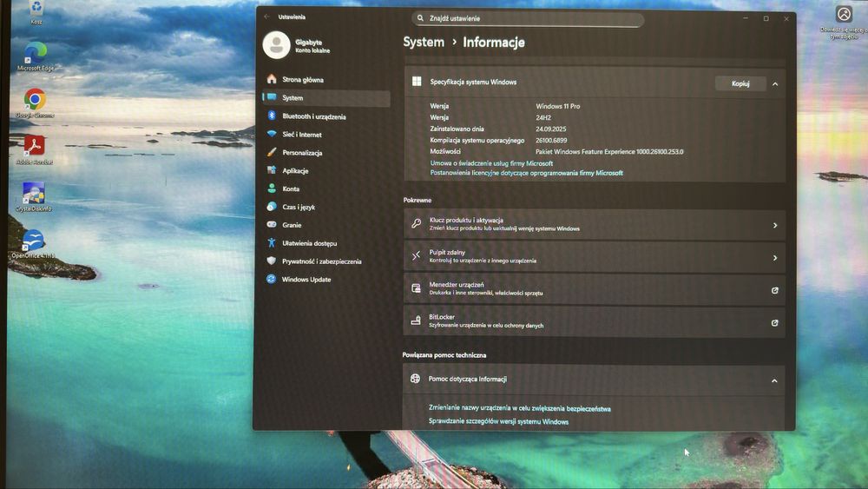Go to Personalizacja settings
This screenshot has width=868, height=489.
[326, 153]
